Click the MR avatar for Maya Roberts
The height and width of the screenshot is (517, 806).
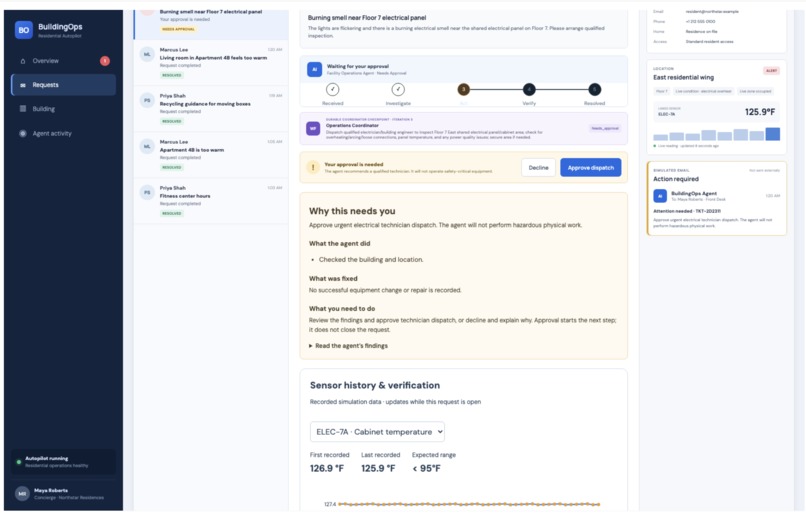pyautogui.click(x=22, y=494)
